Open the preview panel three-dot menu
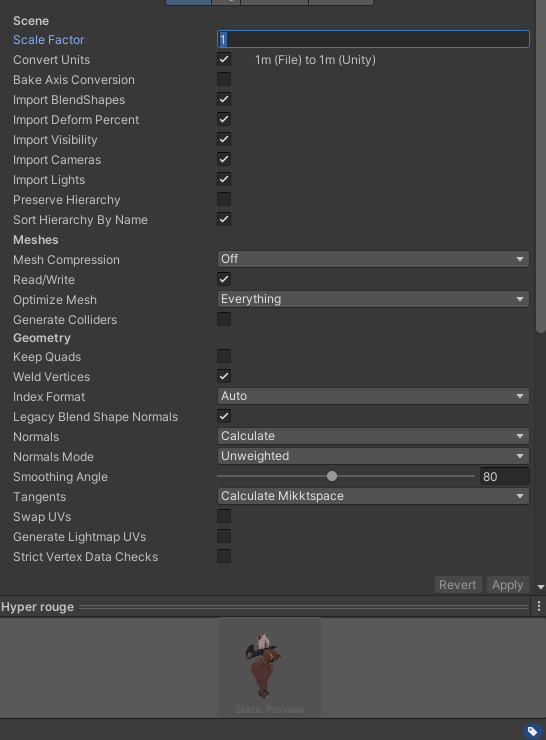 click(539, 606)
